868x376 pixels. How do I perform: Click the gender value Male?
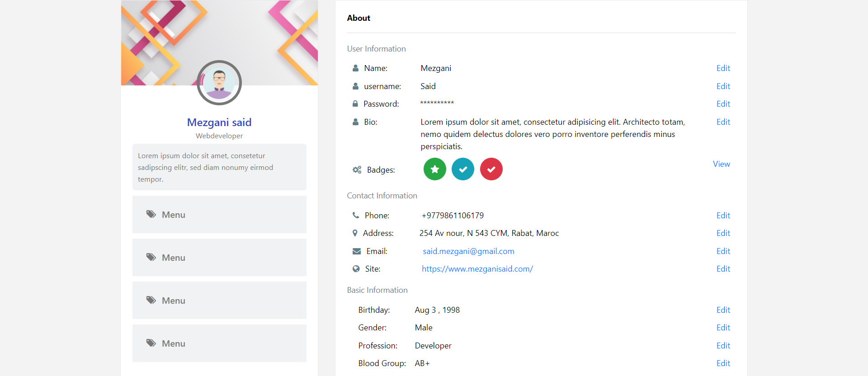(424, 327)
